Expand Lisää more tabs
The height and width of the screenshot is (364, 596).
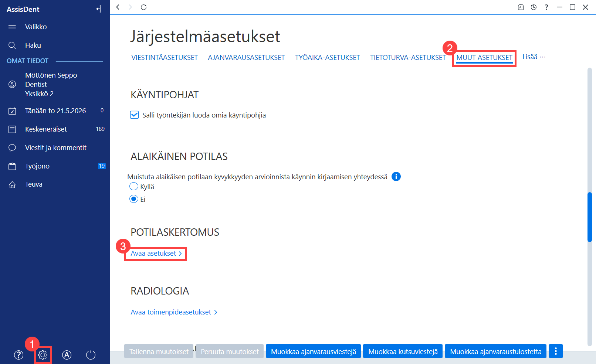click(534, 57)
